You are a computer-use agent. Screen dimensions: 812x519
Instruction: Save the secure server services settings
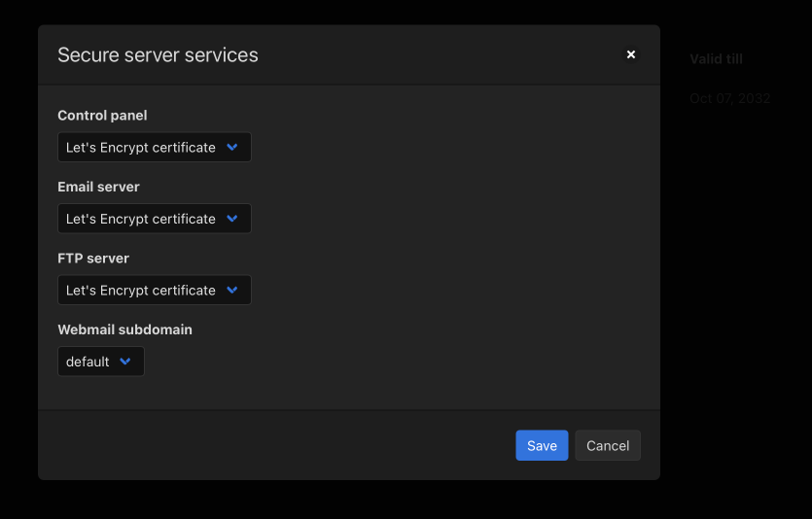[x=542, y=445]
